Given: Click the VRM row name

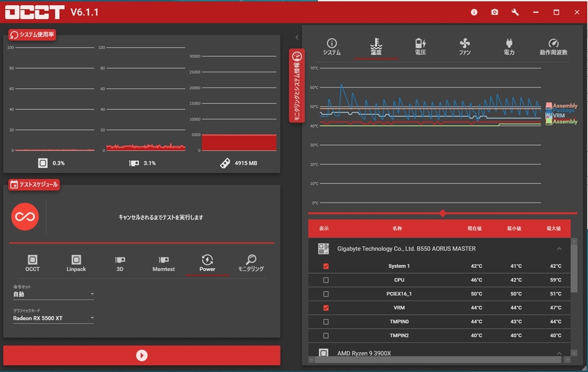Looking at the screenshot, I should (399, 308).
